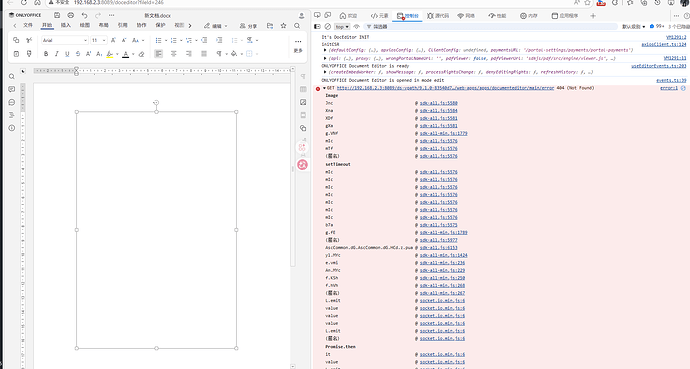Open image settings in right sidebar
690x369 pixels.
pos(303,102)
